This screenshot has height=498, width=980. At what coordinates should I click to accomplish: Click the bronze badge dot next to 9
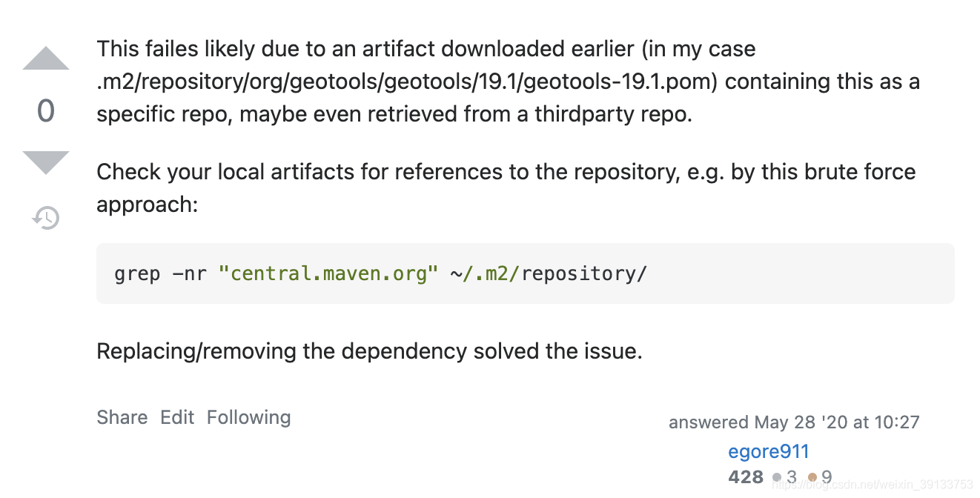click(x=812, y=477)
